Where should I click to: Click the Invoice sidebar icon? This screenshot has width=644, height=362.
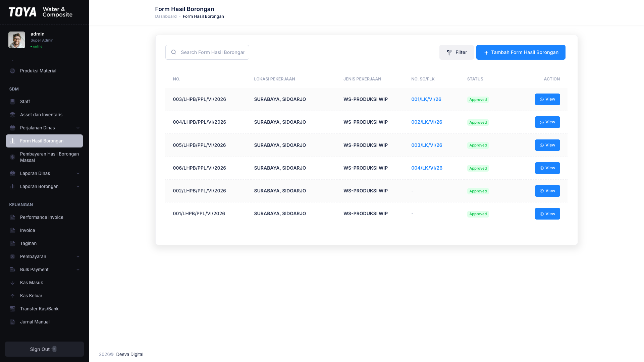pos(12,230)
